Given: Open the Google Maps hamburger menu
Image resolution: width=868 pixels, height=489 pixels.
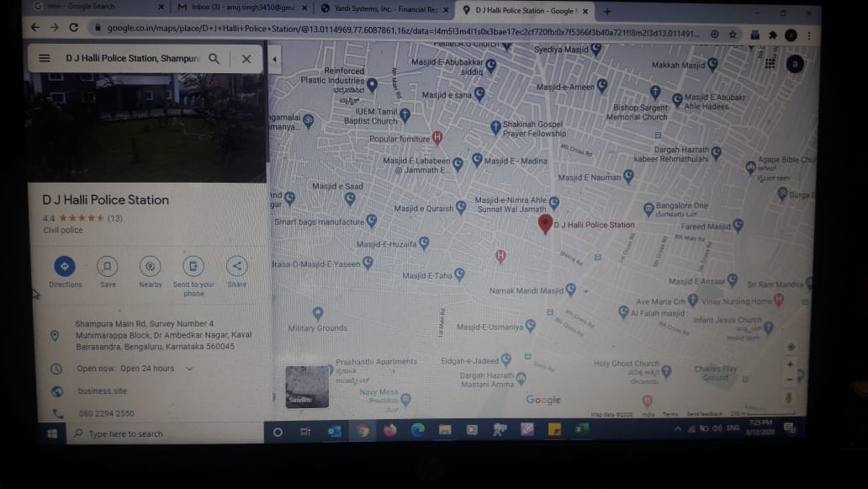Looking at the screenshot, I should [x=45, y=58].
